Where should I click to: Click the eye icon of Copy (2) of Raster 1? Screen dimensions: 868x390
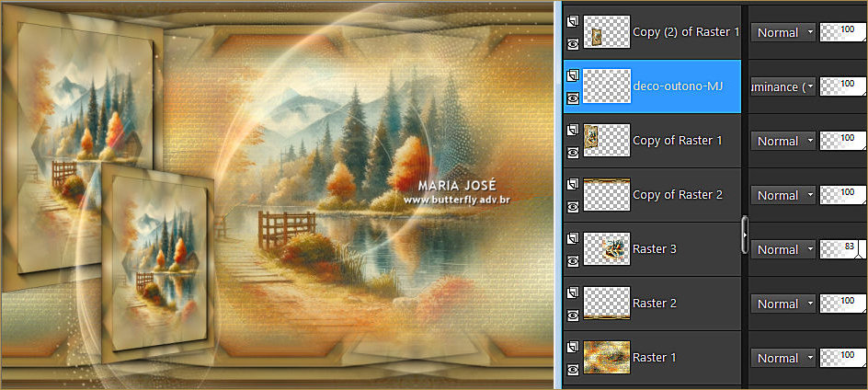pos(573,43)
